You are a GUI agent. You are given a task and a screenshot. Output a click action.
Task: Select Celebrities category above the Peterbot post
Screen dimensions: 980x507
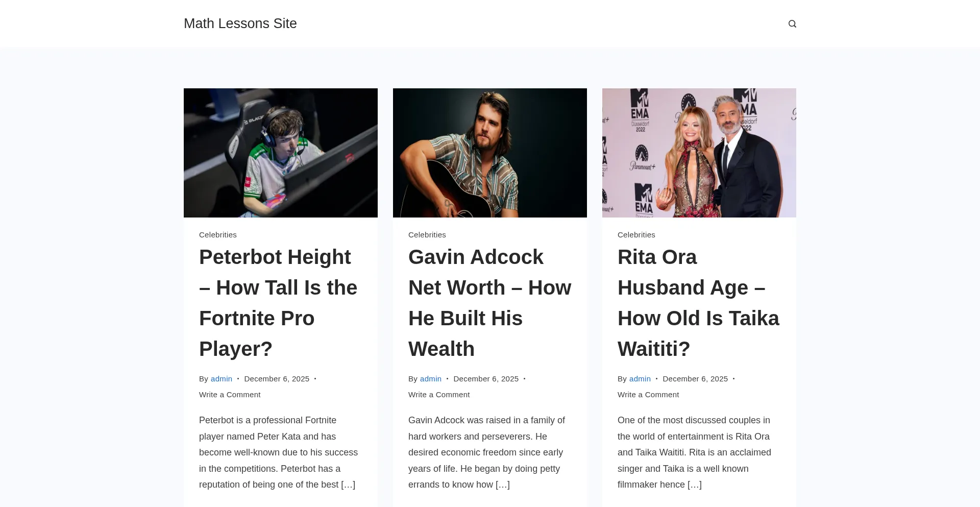pyautogui.click(x=218, y=235)
